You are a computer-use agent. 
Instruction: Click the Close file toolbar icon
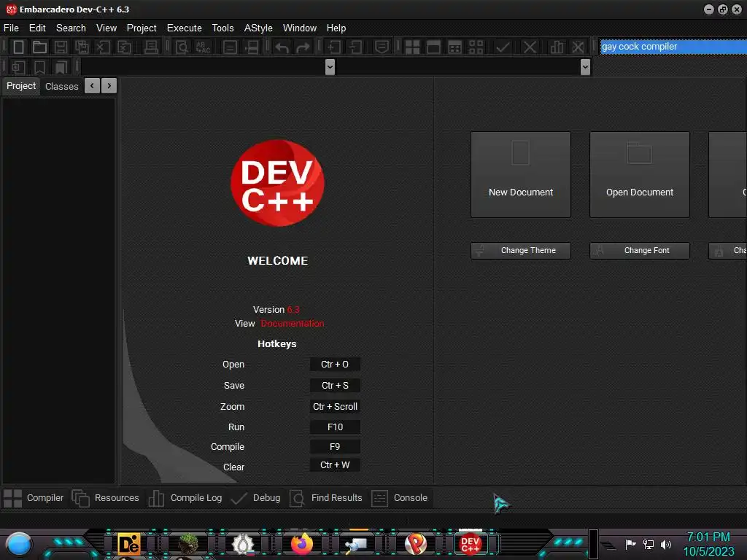point(103,47)
